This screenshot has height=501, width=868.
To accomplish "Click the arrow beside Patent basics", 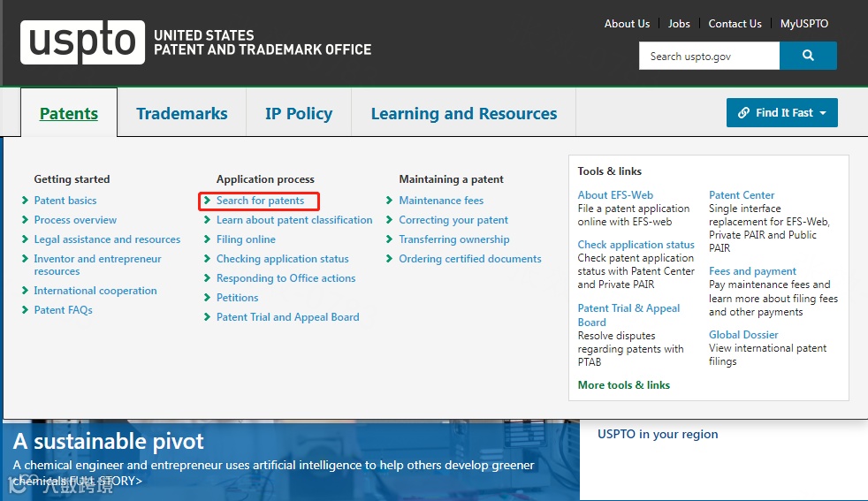I will 25,201.
